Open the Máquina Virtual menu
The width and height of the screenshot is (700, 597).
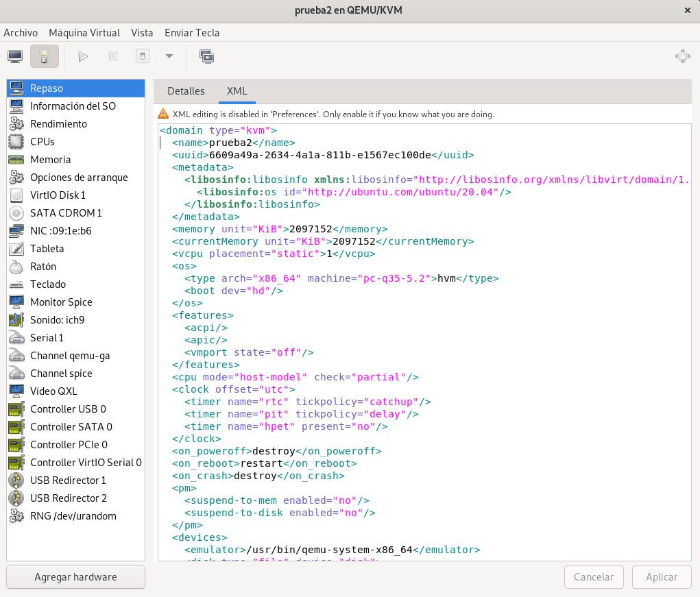(84, 33)
